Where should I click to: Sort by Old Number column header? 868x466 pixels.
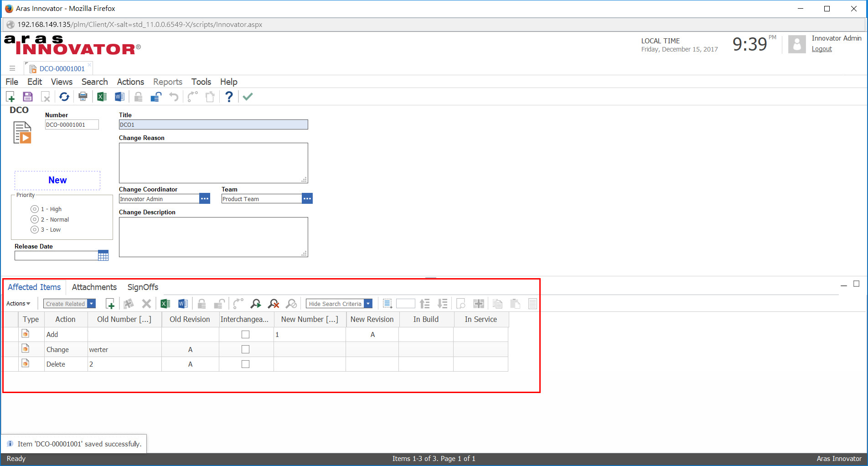pyautogui.click(x=124, y=320)
